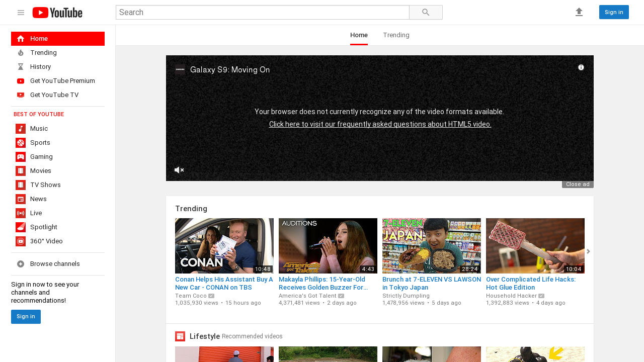Select Get YouTube TV
Image resolution: width=644 pixels, height=362 pixels.
(x=58, y=95)
